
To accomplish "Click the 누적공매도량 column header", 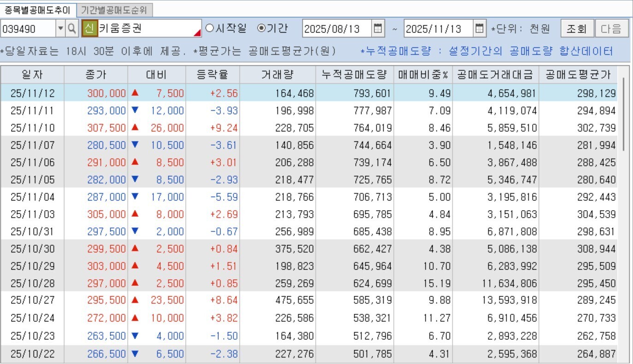I will (x=354, y=75).
